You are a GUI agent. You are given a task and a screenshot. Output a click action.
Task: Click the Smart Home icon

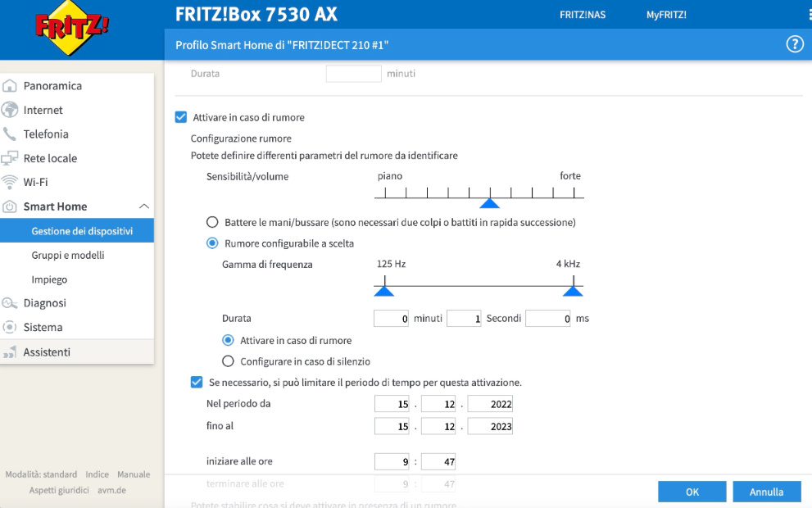pyautogui.click(x=10, y=206)
